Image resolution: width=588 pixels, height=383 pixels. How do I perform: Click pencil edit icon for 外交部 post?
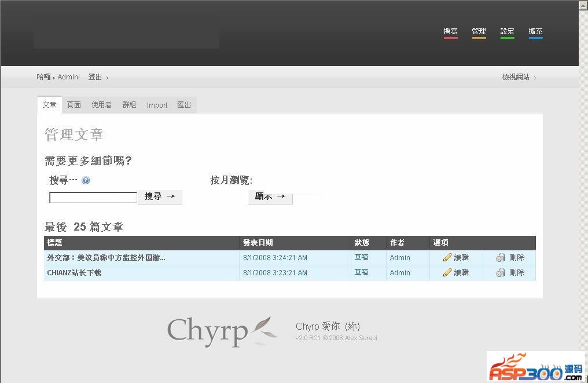click(x=447, y=257)
